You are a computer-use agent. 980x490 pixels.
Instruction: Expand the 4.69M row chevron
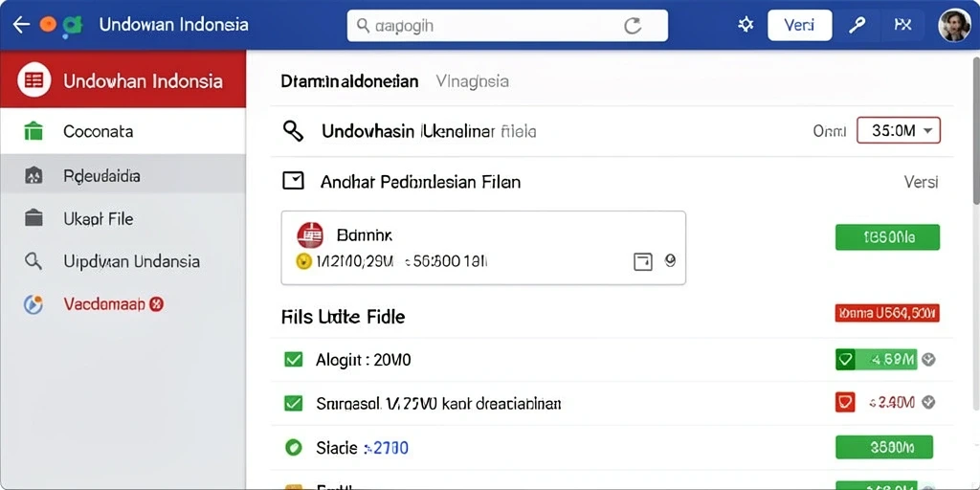[928, 360]
